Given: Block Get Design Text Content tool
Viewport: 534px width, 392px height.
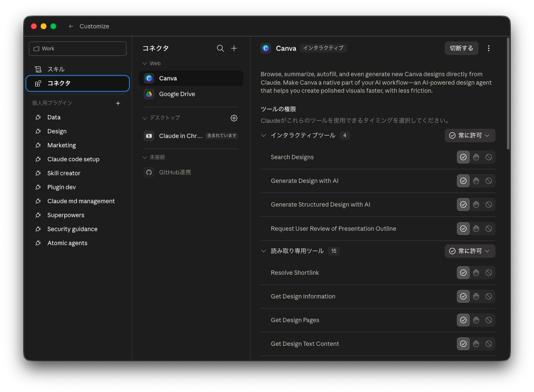Looking at the screenshot, I should pyautogui.click(x=489, y=344).
